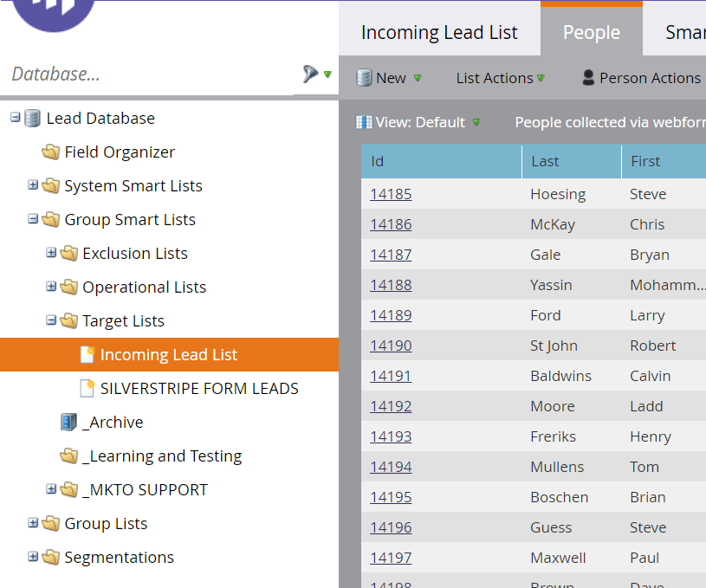The width and height of the screenshot is (706, 588).
Task: Click the System Smart Lists folder icon
Action: pyautogui.click(x=50, y=185)
